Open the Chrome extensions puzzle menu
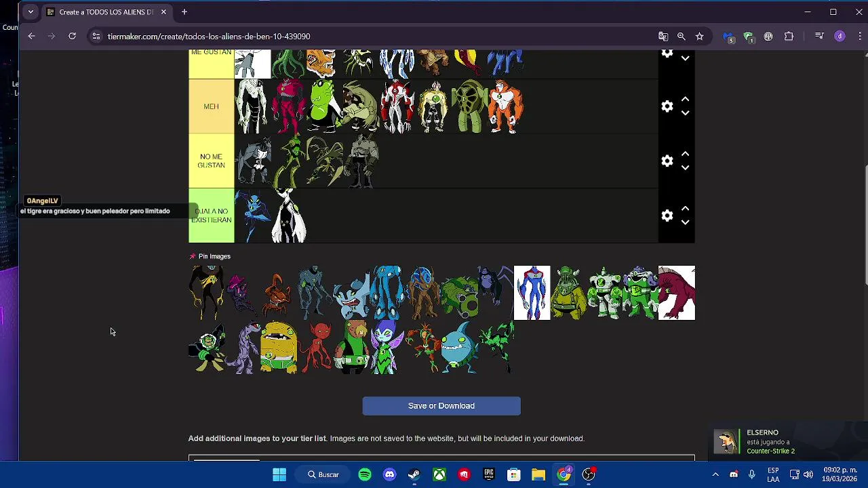This screenshot has width=868, height=488. (789, 36)
